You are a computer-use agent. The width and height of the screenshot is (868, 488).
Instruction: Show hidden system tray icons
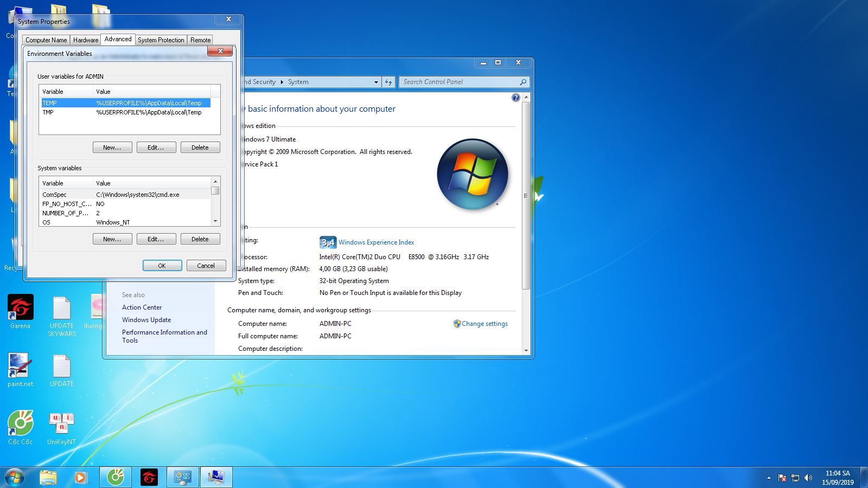769,478
